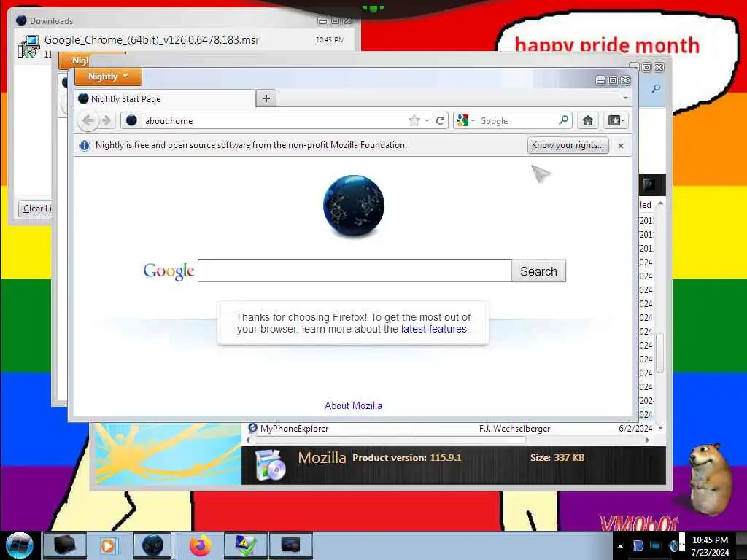Open the orange Nightly menu button
The width and height of the screenshot is (747, 560).
108,77
